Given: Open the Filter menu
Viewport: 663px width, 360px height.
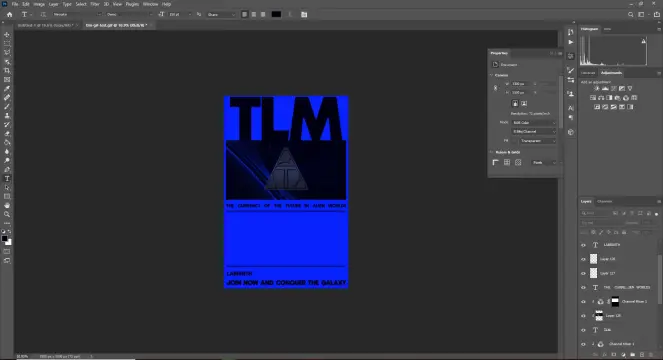Looking at the screenshot, I should (x=95, y=4).
